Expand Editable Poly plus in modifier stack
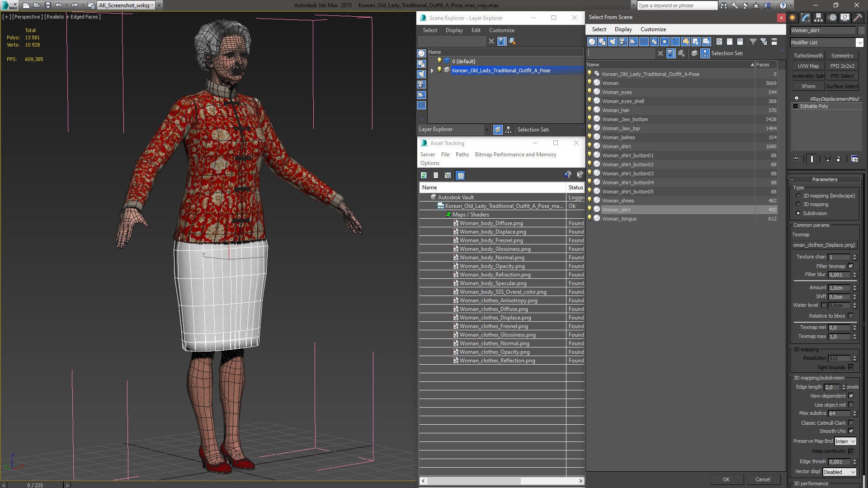The width and height of the screenshot is (868, 488). (x=795, y=106)
